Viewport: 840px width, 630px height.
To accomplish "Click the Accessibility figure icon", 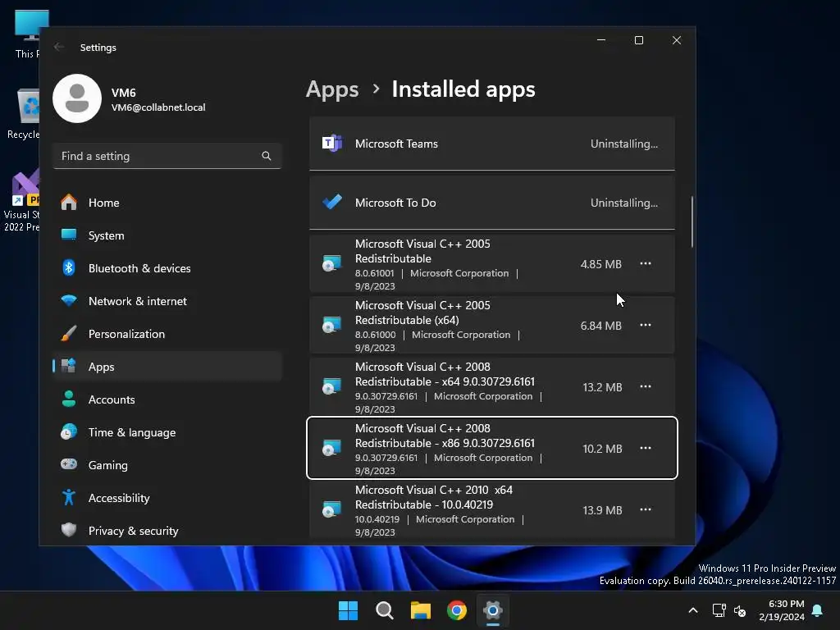I will pyautogui.click(x=69, y=498).
